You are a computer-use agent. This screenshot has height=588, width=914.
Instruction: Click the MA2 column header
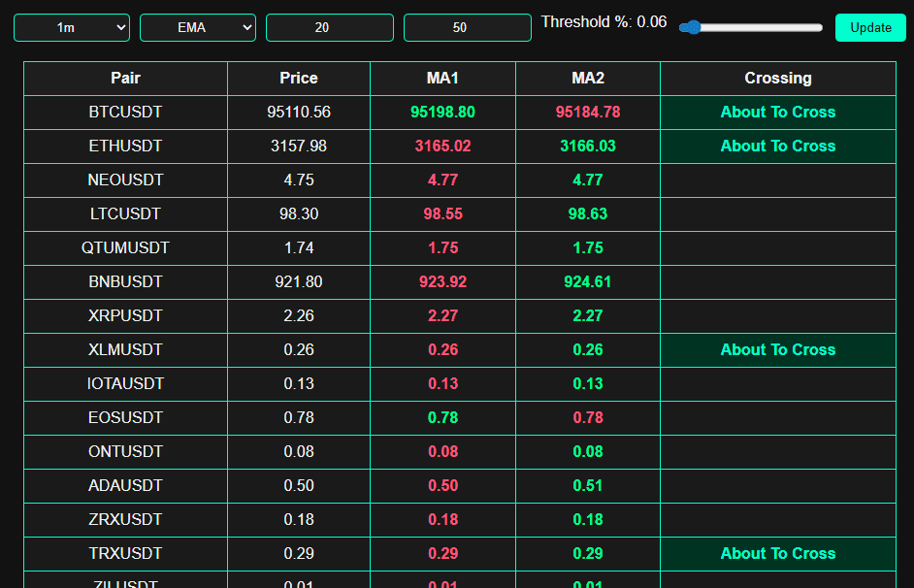point(588,78)
